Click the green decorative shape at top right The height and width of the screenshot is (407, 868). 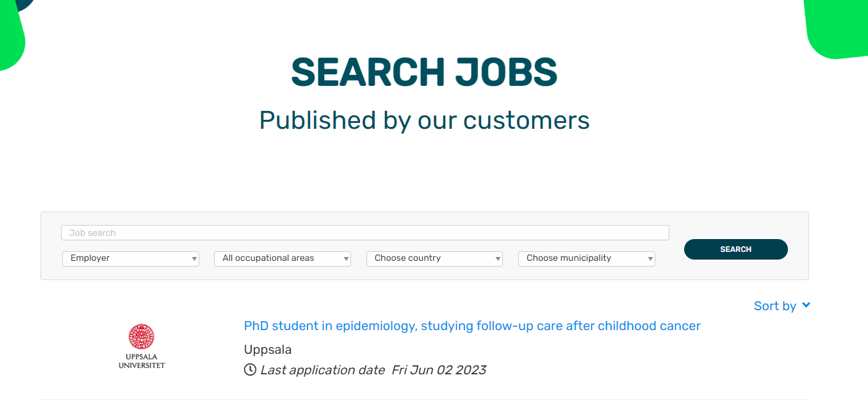pos(837,28)
